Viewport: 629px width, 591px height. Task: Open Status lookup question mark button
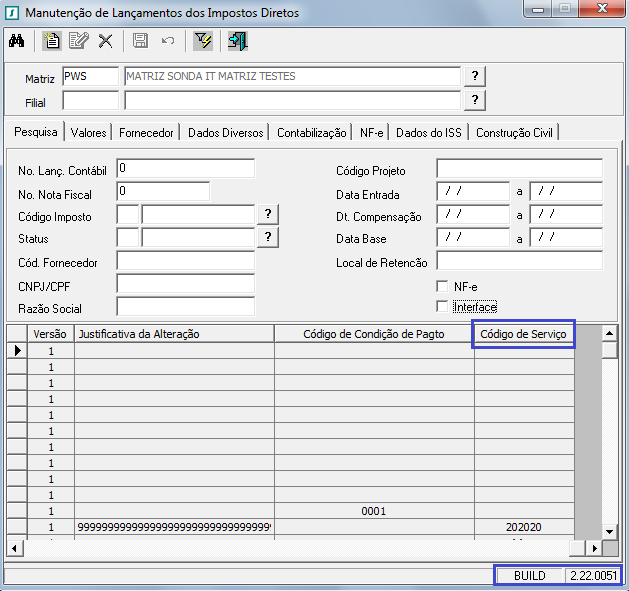click(268, 238)
